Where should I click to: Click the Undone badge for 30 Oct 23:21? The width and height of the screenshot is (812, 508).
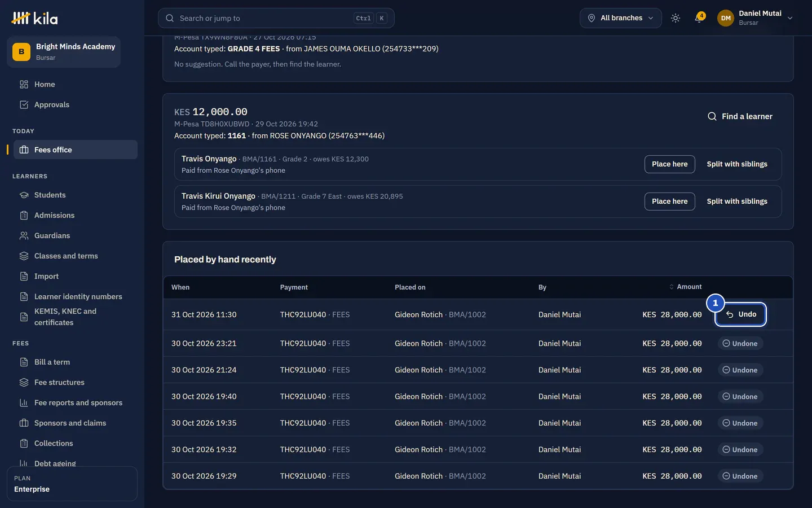pos(740,343)
